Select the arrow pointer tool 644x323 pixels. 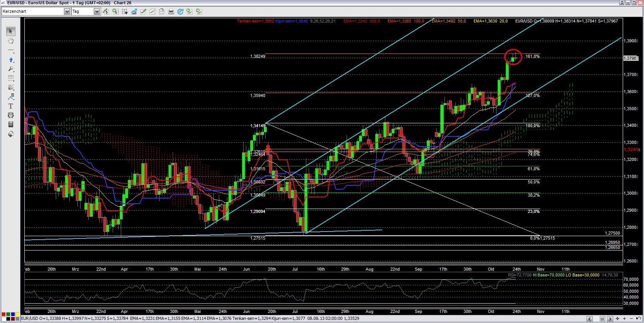click(11, 31)
